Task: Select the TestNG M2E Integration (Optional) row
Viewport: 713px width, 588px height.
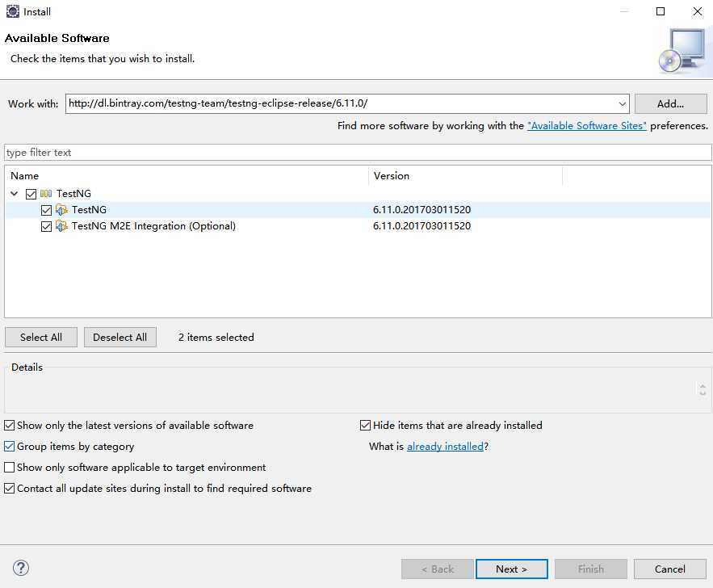Action: click(x=358, y=226)
